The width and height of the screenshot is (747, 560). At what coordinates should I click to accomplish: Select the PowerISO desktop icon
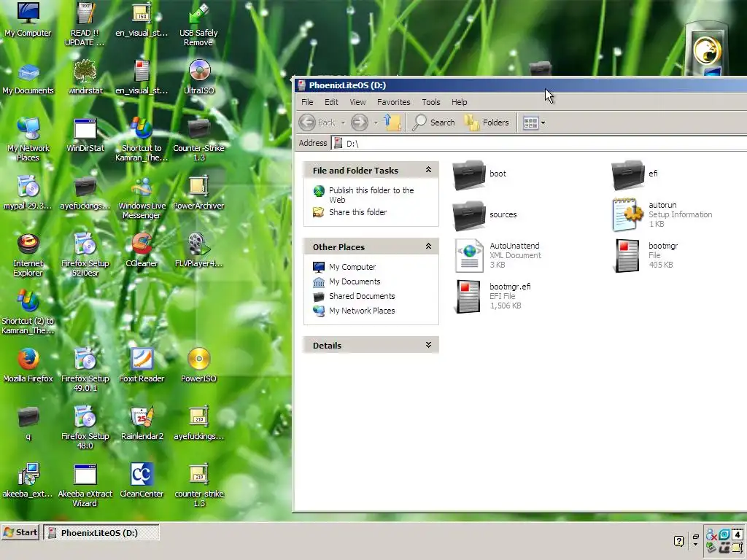[198, 366]
